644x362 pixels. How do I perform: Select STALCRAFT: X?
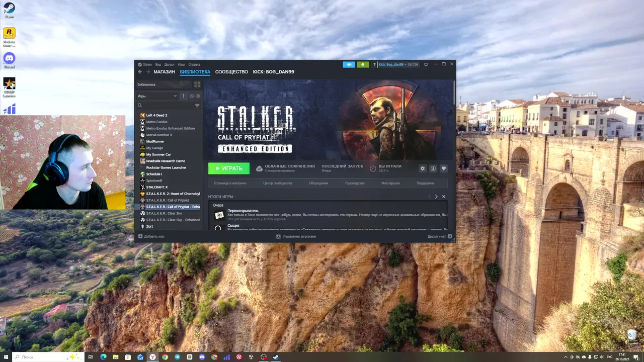click(x=170, y=187)
